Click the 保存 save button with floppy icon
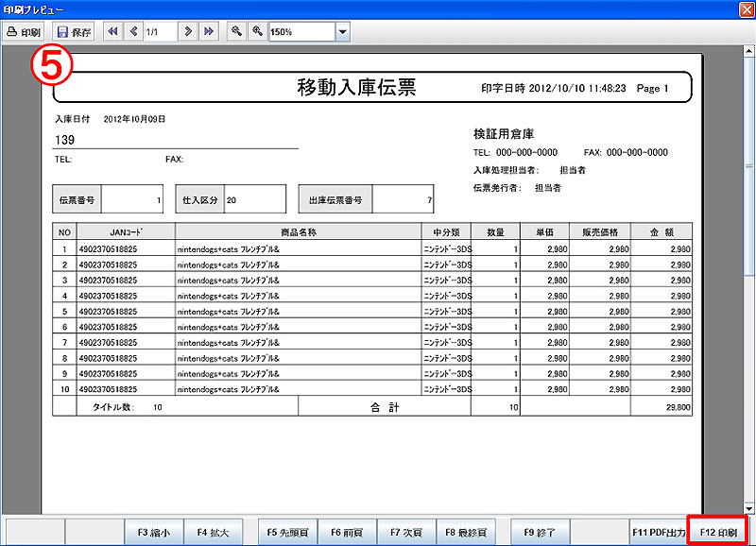756x546 pixels. coord(74,31)
